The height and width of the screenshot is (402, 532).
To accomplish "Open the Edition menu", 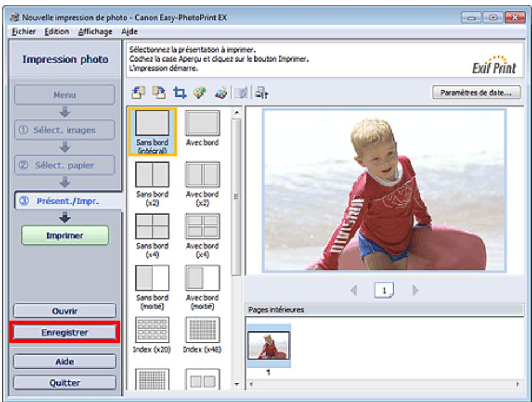I will tap(56, 32).
